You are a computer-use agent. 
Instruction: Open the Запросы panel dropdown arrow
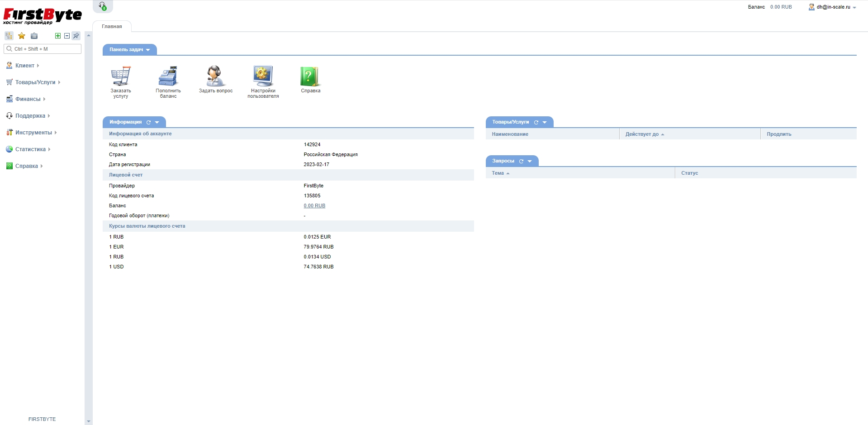pyautogui.click(x=530, y=161)
